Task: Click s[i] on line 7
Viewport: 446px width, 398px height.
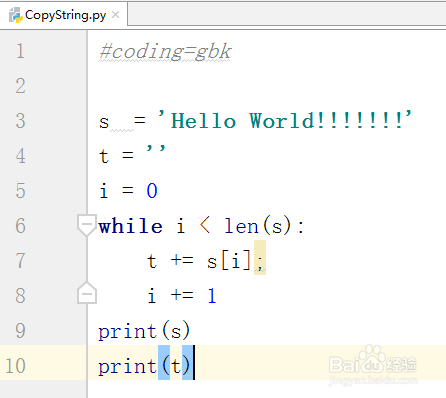Action: (229, 261)
